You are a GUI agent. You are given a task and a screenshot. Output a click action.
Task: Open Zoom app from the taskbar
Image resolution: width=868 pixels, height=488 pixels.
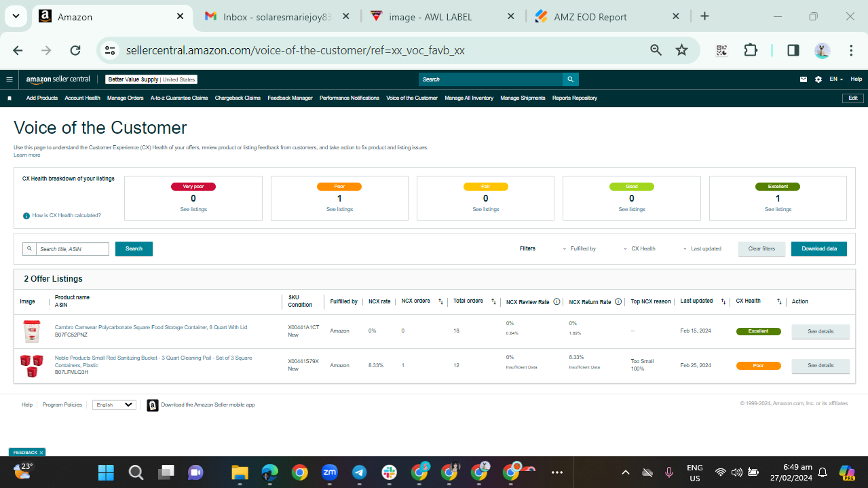[330, 472]
